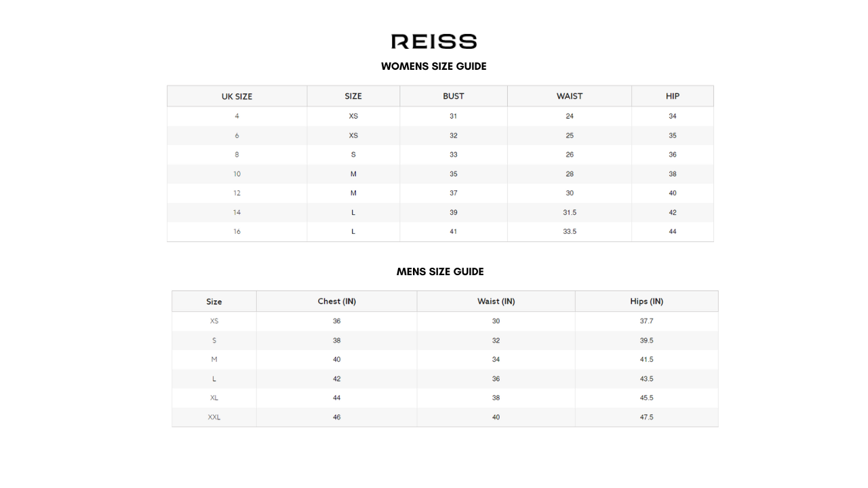Select the UK SIZE column header

[237, 96]
